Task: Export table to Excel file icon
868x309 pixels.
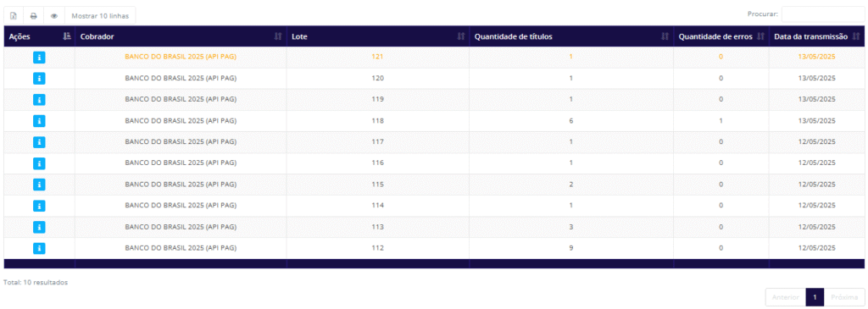Action: click(14, 16)
